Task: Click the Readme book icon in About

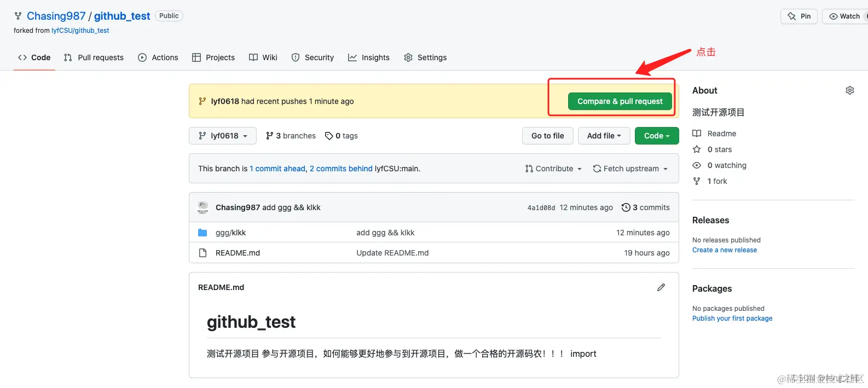Action: [x=697, y=134]
